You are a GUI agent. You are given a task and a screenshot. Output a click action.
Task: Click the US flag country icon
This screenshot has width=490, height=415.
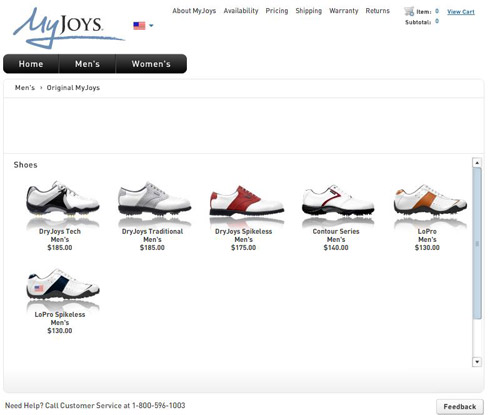tap(139, 26)
